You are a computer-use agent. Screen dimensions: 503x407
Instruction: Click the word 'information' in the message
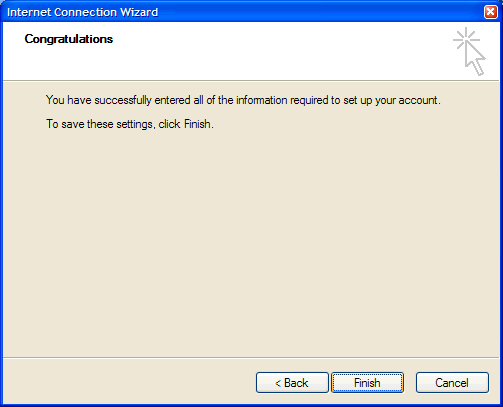point(262,100)
